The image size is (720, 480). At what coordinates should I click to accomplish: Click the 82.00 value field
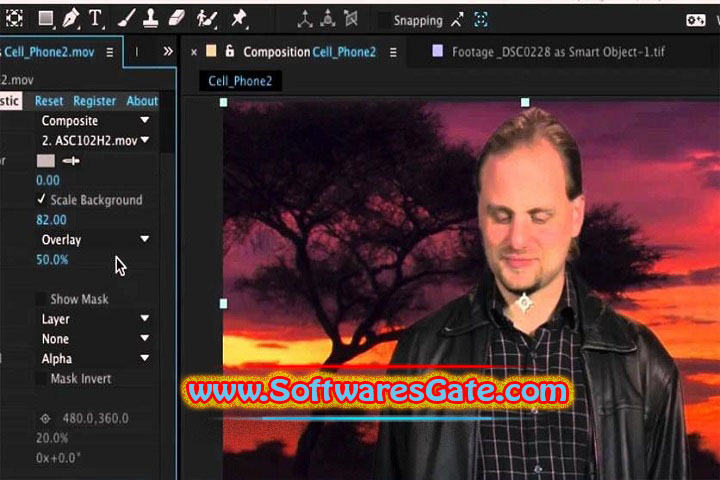click(x=51, y=220)
